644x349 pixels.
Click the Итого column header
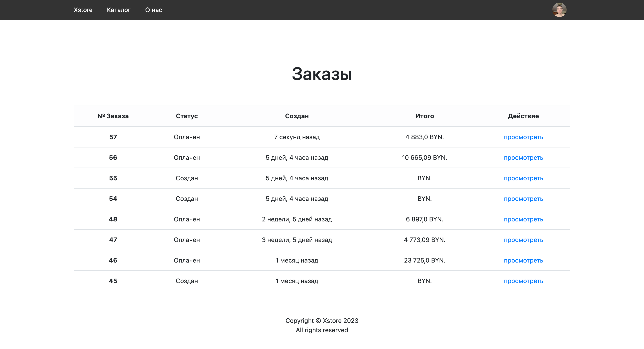424,116
